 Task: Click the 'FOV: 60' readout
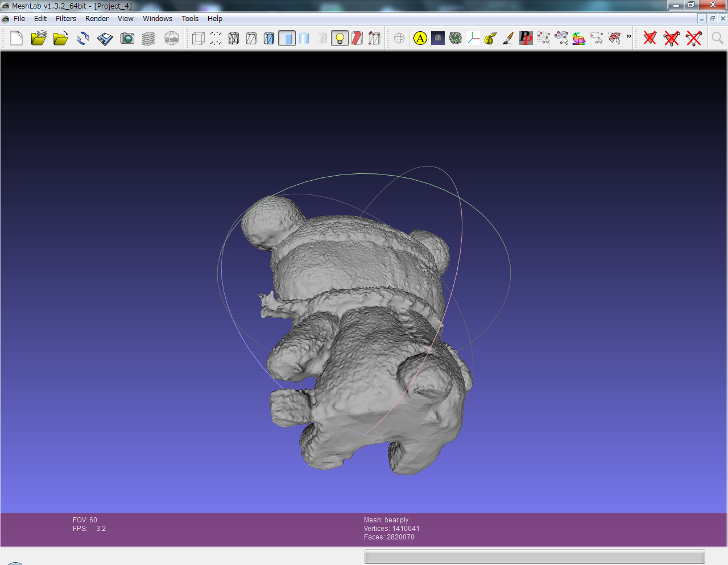point(85,520)
